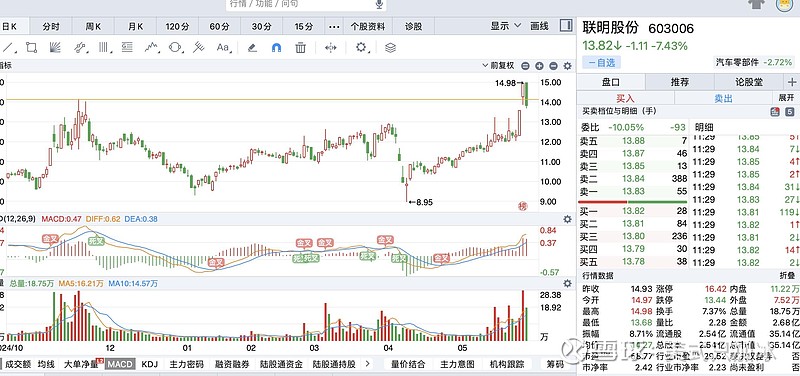Toggle the magnet snap tool
800x376 pixels.
(276, 48)
